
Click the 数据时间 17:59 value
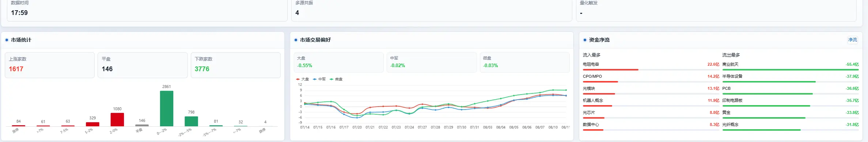tap(19, 13)
